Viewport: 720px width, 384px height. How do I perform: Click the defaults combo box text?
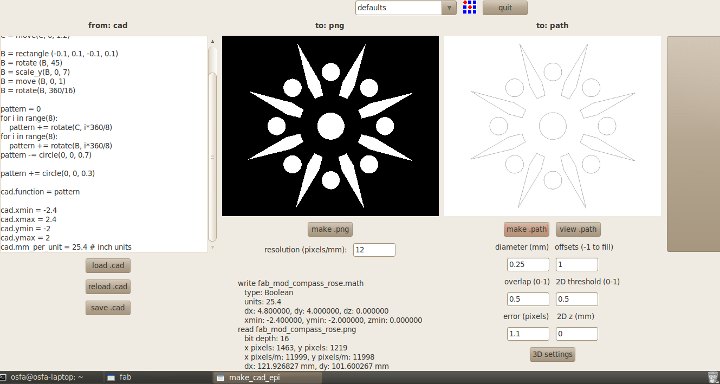pyautogui.click(x=399, y=7)
